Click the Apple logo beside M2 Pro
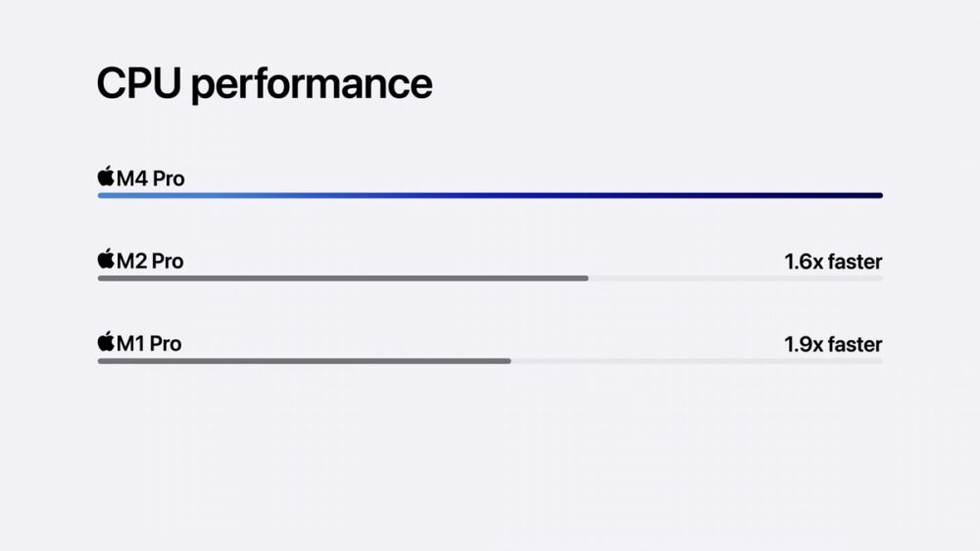This screenshot has width=980, height=551. point(106,260)
